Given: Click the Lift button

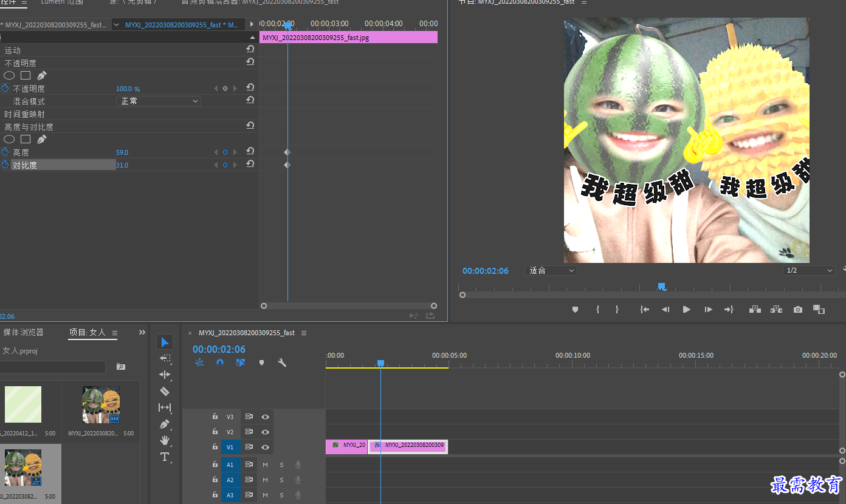Looking at the screenshot, I should (755, 310).
